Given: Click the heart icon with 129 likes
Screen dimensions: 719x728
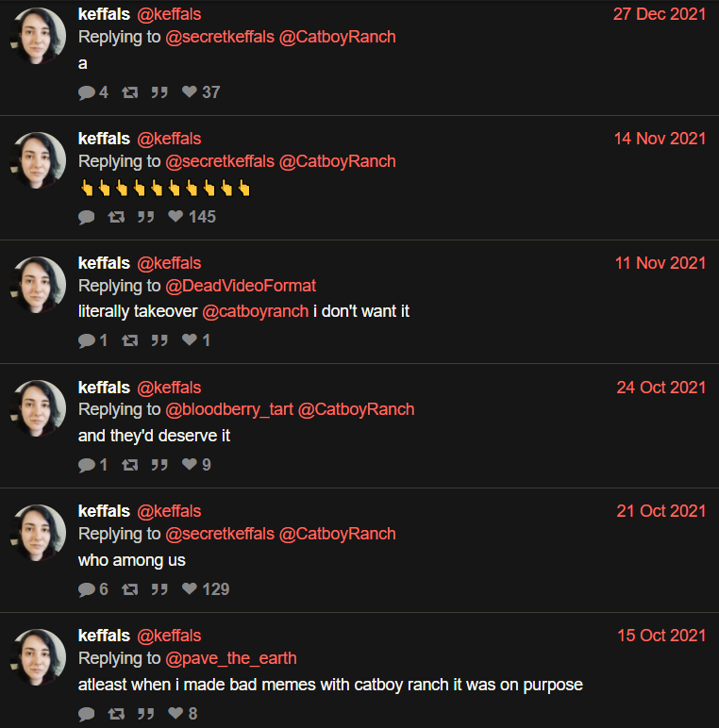Looking at the screenshot, I should pyautogui.click(x=190, y=588).
